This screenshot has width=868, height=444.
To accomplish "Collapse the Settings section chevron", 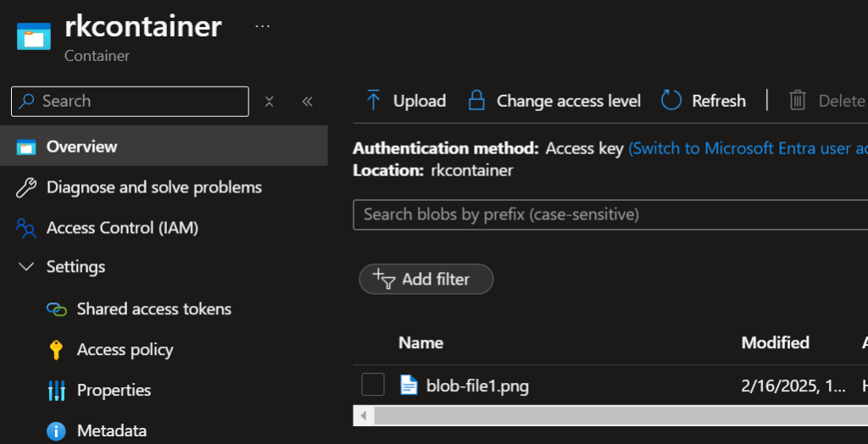I will coord(27,267).
